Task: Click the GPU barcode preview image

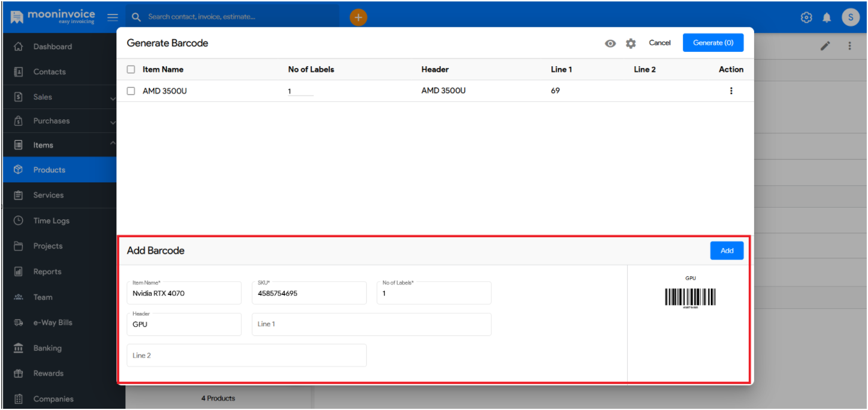Action: pyautogui.click(x=690, y=299)
